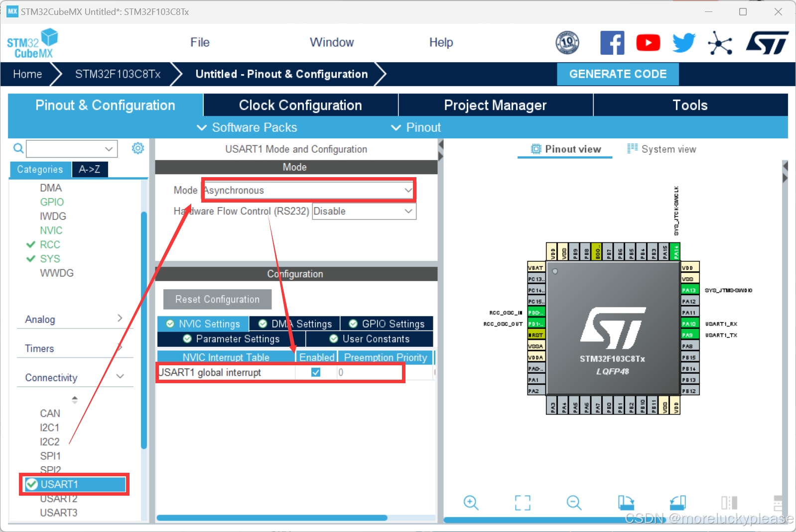Click the STM32CubeMX logo
Screen dimensions: 796x532
(x=32, y=43)
